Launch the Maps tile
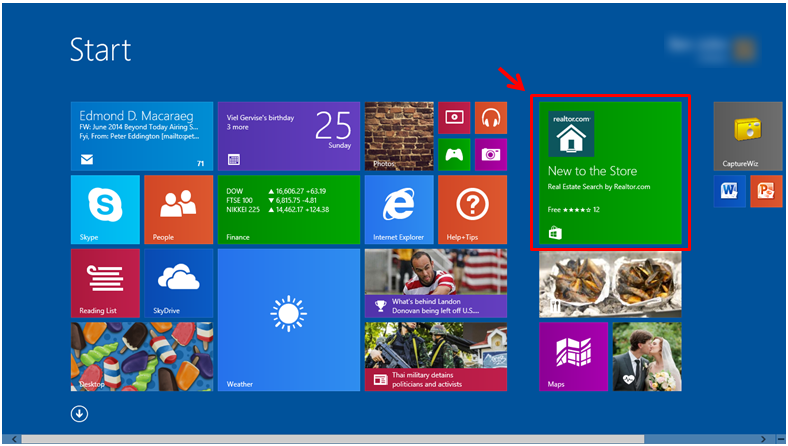The image size is (788, 446). (x=573, y=357)
